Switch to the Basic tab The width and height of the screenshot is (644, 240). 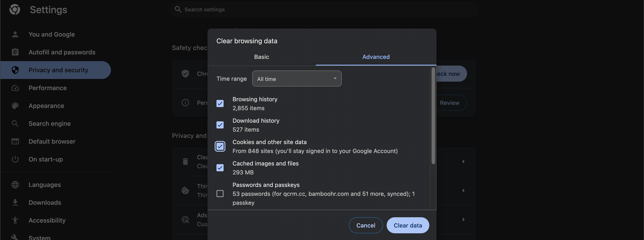(261, 57)
